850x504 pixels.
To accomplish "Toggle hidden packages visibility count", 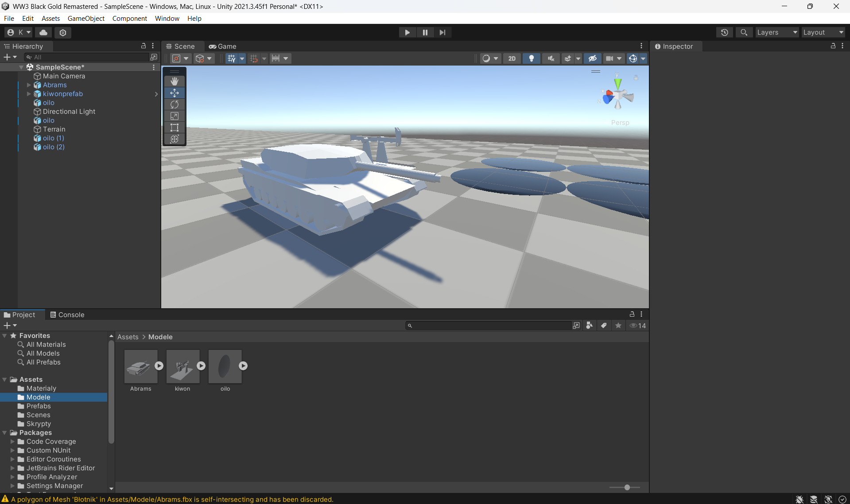I will [638, 326].
